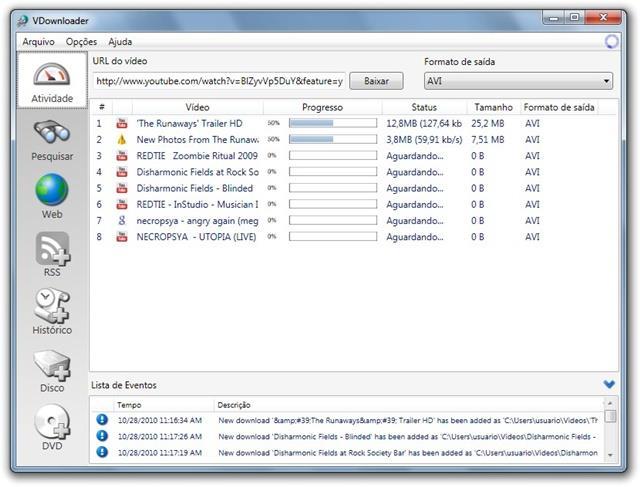Click the URL do vídeo input field
640x487 pixels.
click(219, 81)
